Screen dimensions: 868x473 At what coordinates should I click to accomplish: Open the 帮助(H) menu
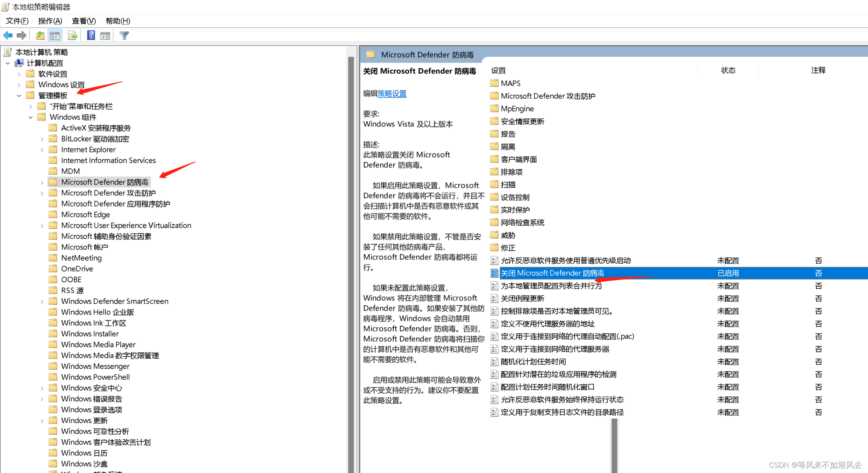pos(118,21)
